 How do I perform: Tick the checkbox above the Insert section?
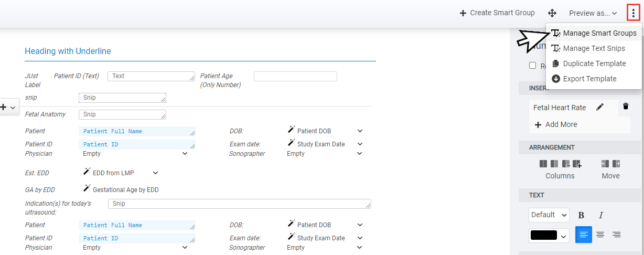tap(532, 66)
